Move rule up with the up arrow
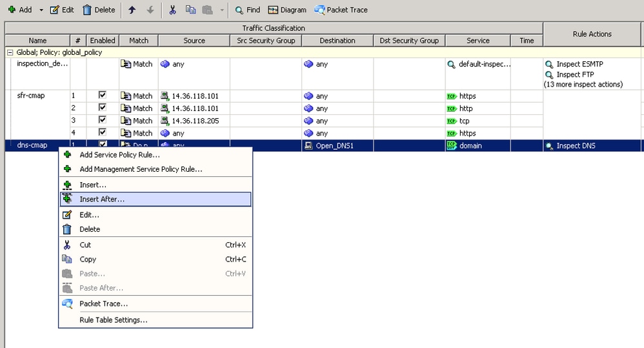 click(132, 10)
